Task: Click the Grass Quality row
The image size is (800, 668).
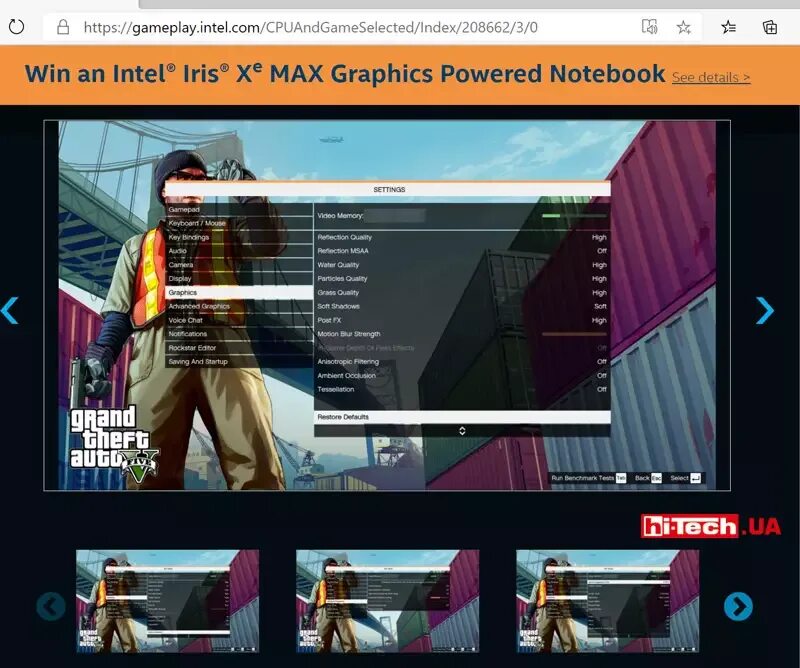Action: click(462, 292)
